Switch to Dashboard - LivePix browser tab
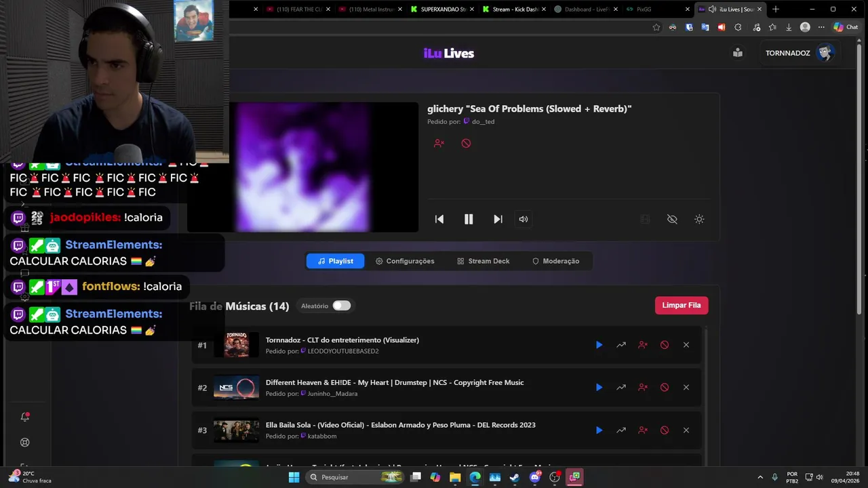This screenshot has height=488, width=868. [x=586, y=9]
